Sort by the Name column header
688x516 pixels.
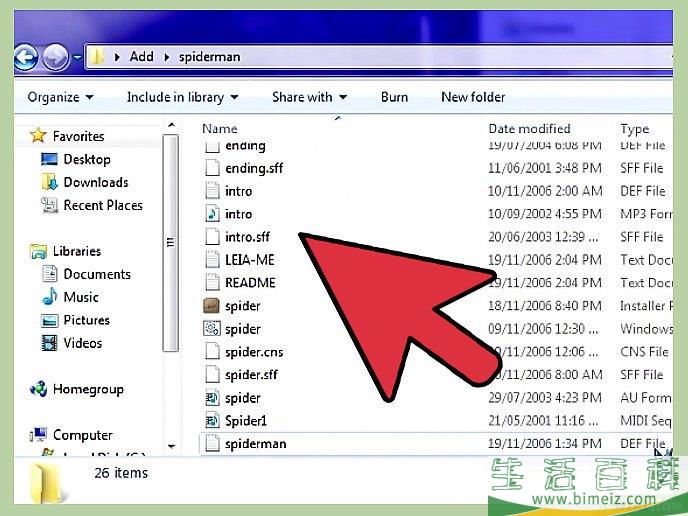(220, 129)
